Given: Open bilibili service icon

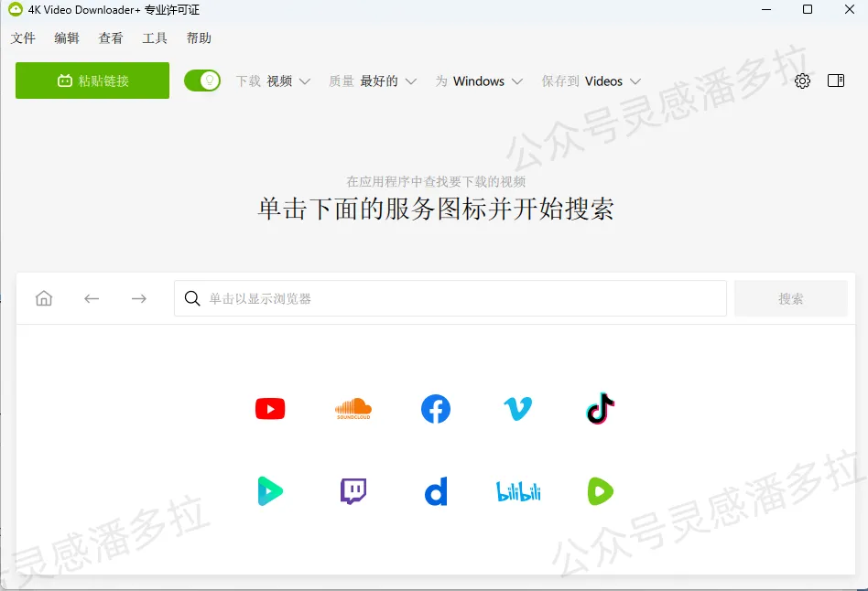Looking at the screenshot, I should [x=518, y=491].
